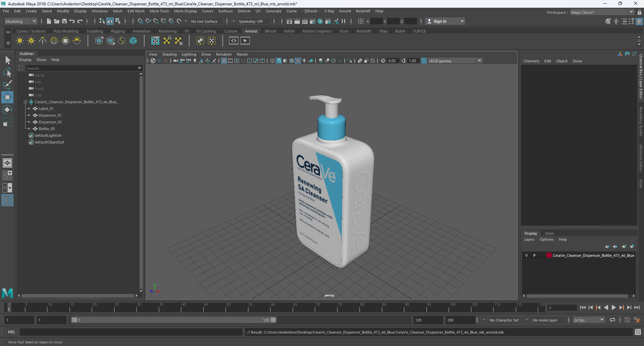Create Arnold photometric light shelf icon
The image size is (644, 346).
click(x=43, y=41)
